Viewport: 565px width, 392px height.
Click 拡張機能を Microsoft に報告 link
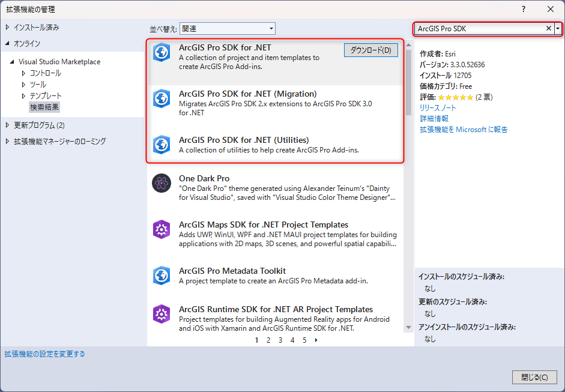click(x=464, y=130)
